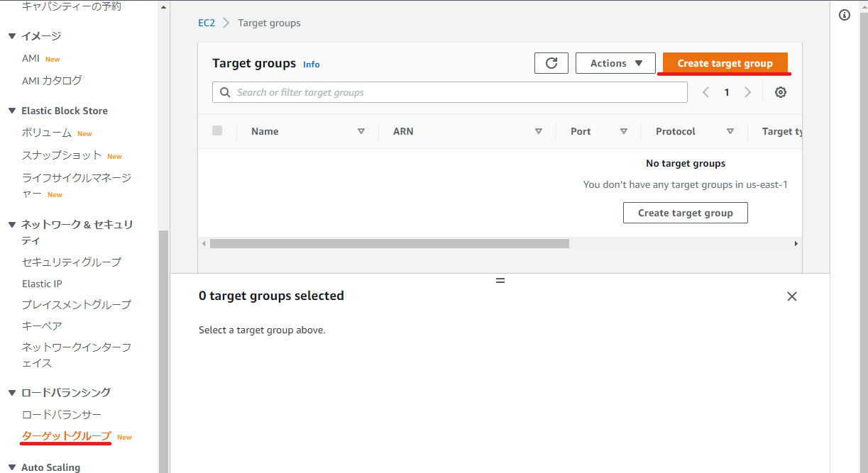
Task: Collapse the イメージ section
Action: tap(12, 36)
